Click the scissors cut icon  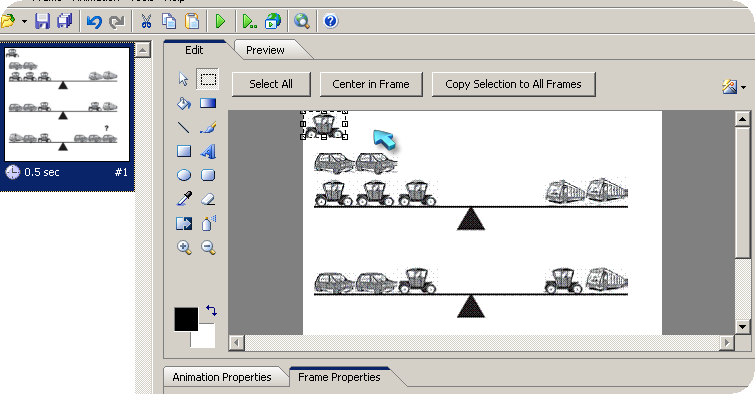tap(146, 21)
